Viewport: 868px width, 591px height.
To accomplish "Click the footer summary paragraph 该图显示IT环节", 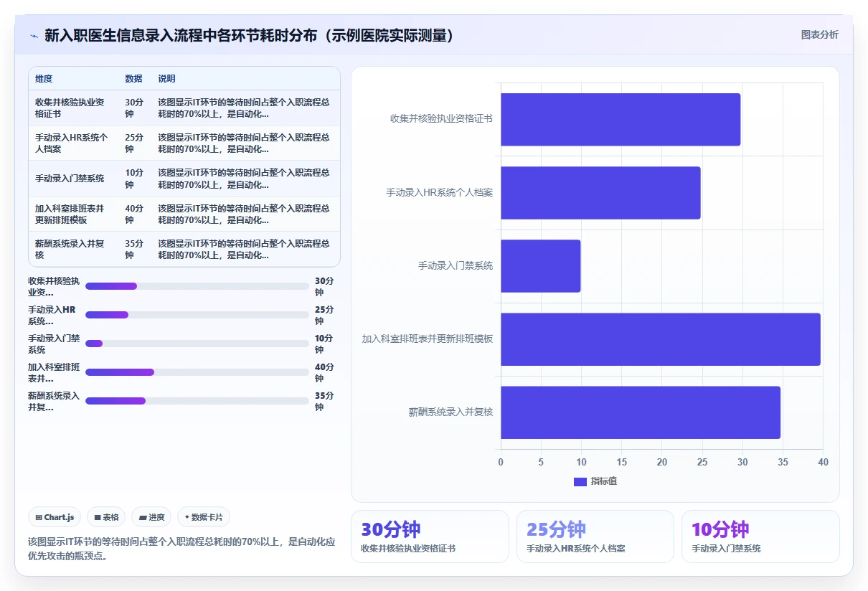I will click(x=181, y=549).
